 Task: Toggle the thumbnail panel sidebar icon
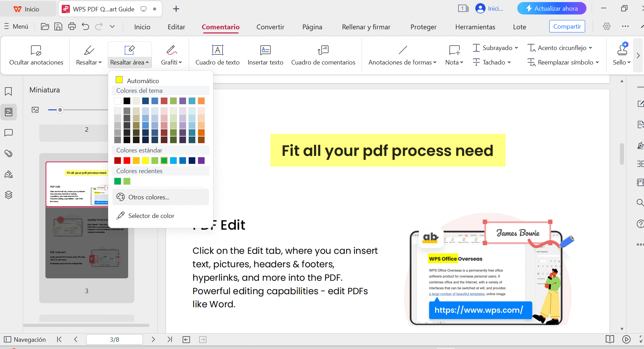click(9, 112)
